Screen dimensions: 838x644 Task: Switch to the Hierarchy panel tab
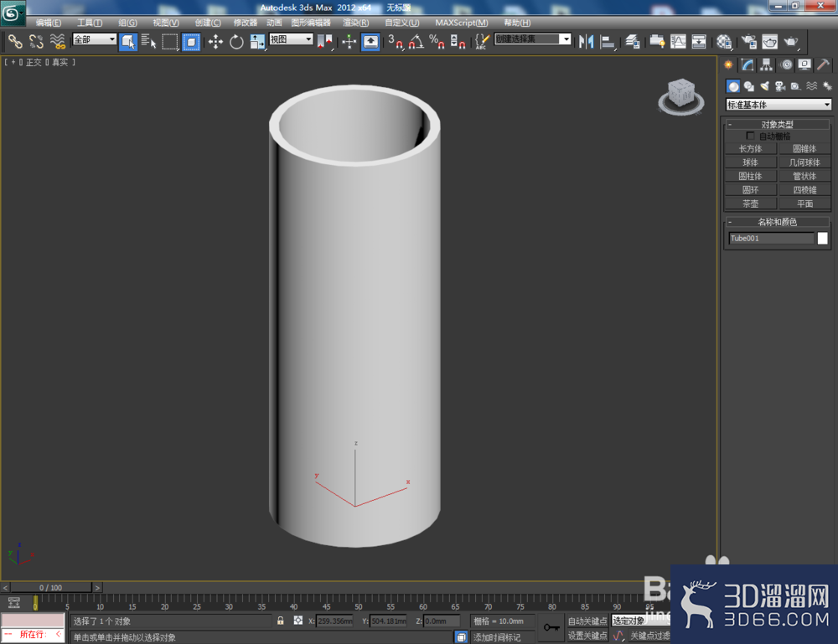(767, 65)
